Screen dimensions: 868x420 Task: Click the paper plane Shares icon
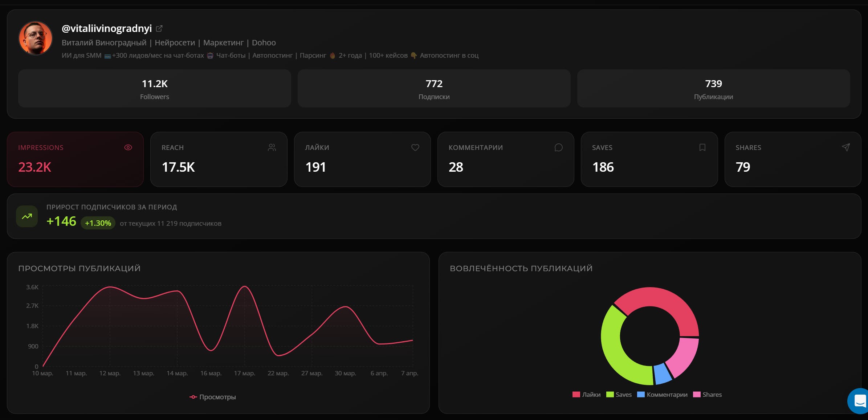(x=846, y=147)
